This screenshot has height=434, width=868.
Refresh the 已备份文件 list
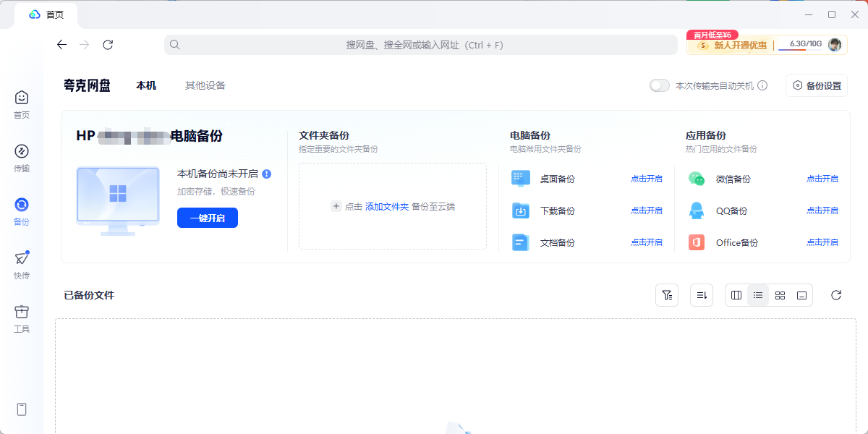click(x=836, y=295)
